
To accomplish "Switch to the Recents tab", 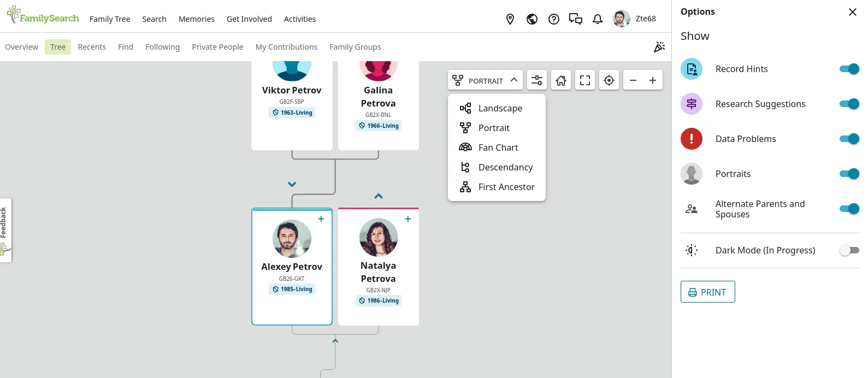I will point(92,47).
